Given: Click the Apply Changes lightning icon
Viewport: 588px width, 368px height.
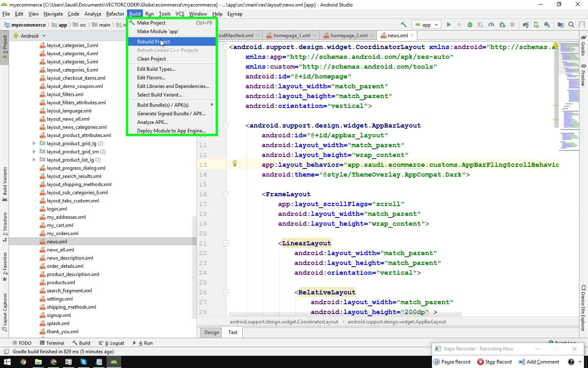Looking at the screenshot, I should 459,25.
